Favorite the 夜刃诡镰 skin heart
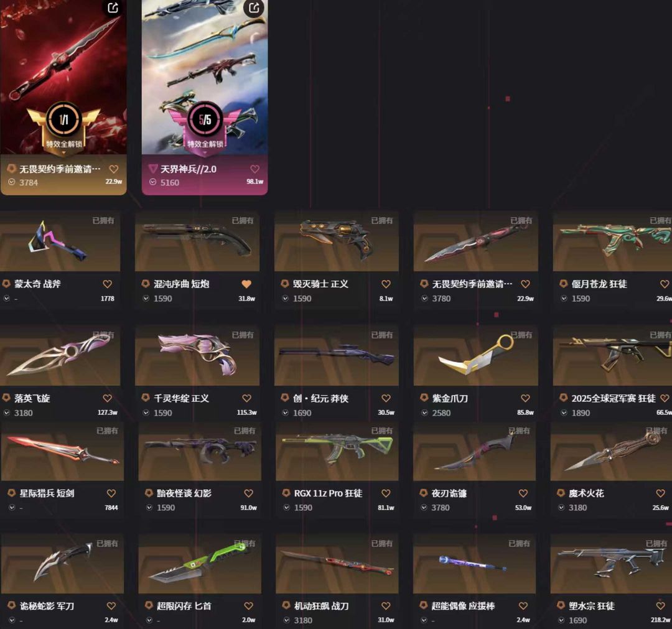Image resolution: width=672 pixels, height=629 pixels. (523, 493)
